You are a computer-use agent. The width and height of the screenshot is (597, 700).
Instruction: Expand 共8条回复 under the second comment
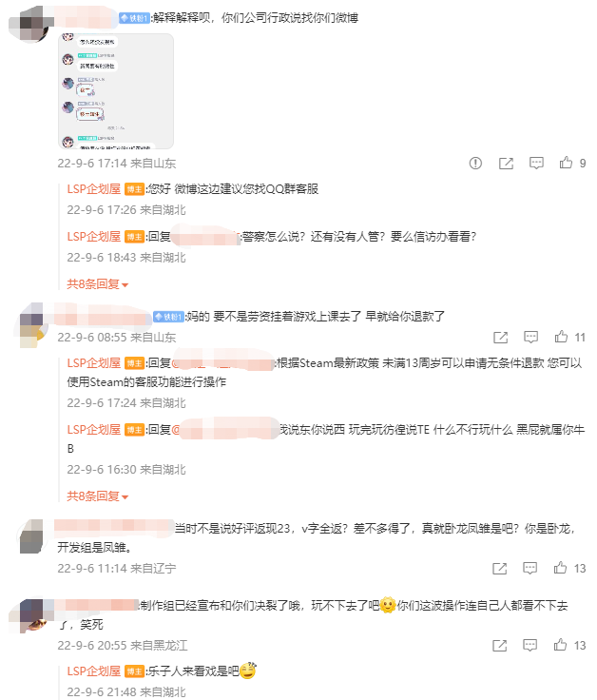97,496
